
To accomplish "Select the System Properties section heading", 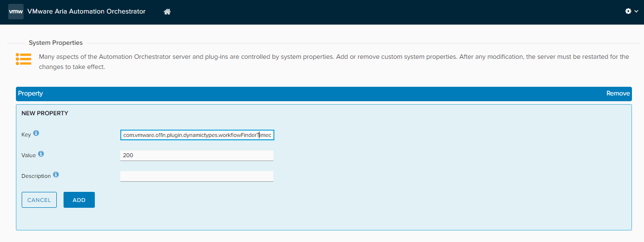I will point(56,43).
